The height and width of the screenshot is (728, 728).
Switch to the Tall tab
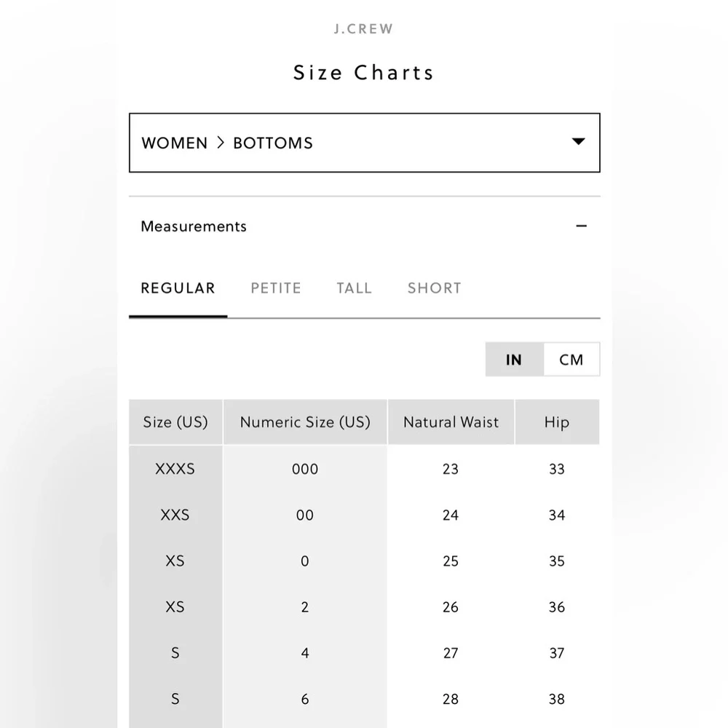tap(354, 288)
